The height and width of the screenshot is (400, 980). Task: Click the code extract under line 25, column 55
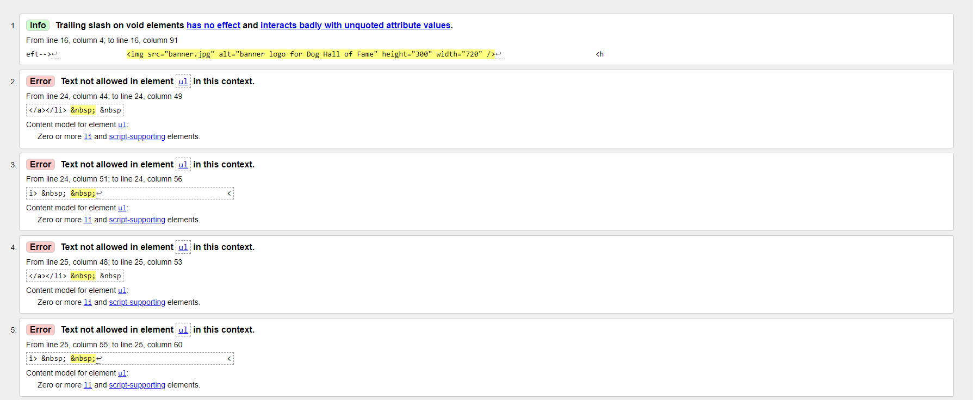[x=130, y=359]
